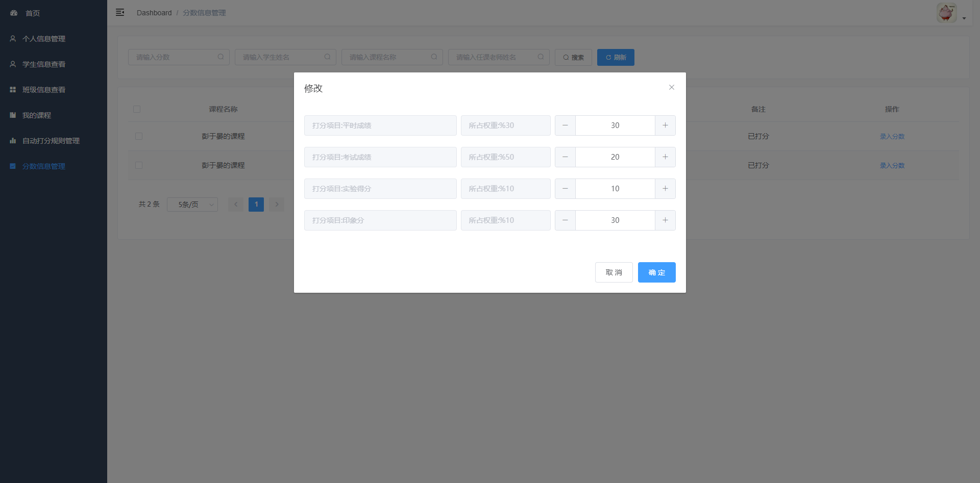Viewport: 980px width, 483px height.
Task: Click the user avatar in top right
Action: click(x=946, y=13)
